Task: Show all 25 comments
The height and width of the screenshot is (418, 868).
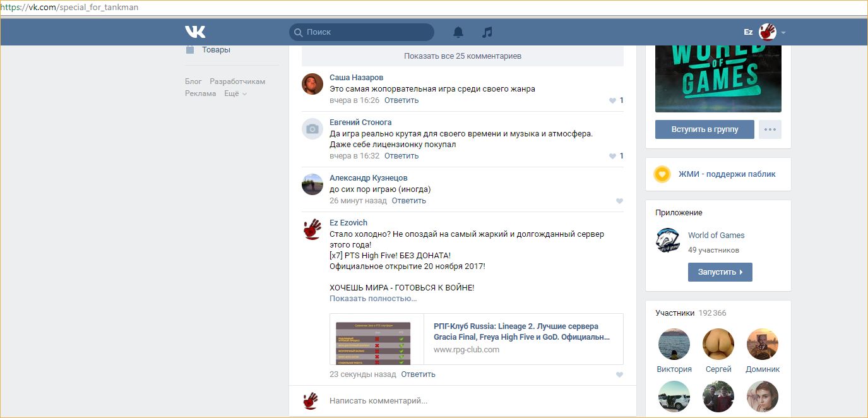Action: [x=463, y=56]
